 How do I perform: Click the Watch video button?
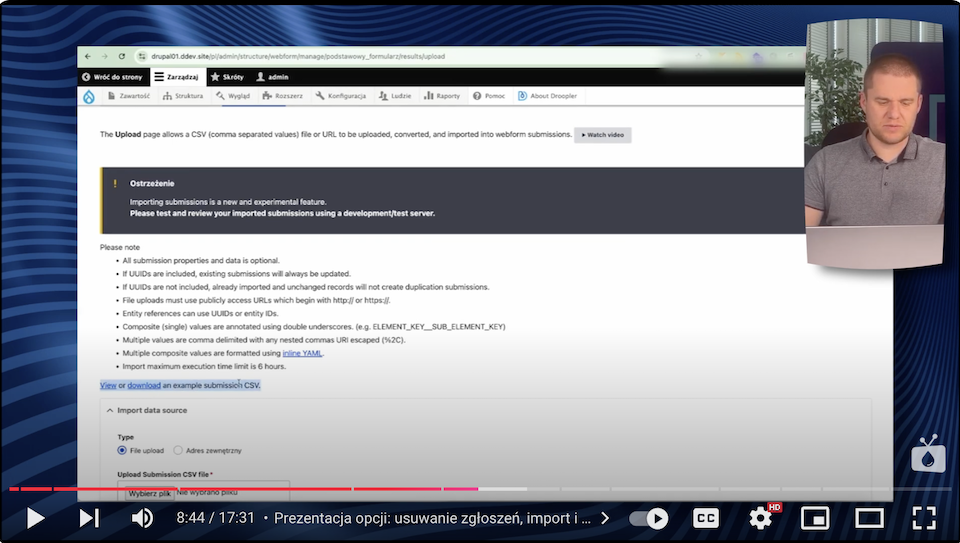[x=602, y=135]
